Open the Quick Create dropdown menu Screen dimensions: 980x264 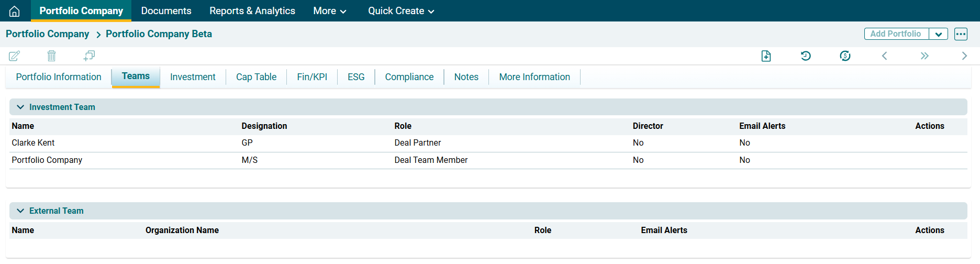401,11
